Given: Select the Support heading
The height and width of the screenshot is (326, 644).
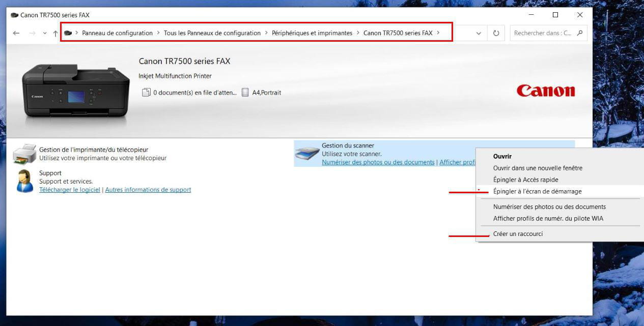Looking at the screenshot, I should click(x=50, y=173).
